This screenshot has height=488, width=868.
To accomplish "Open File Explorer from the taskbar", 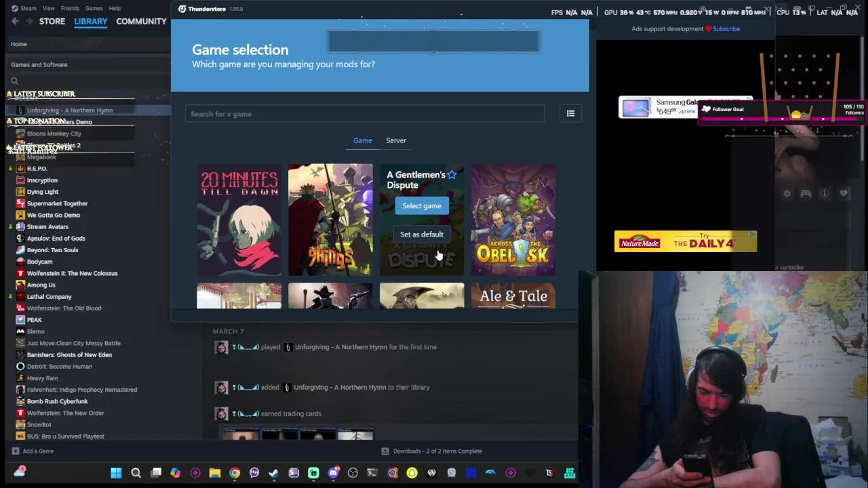I will [215, 472].
